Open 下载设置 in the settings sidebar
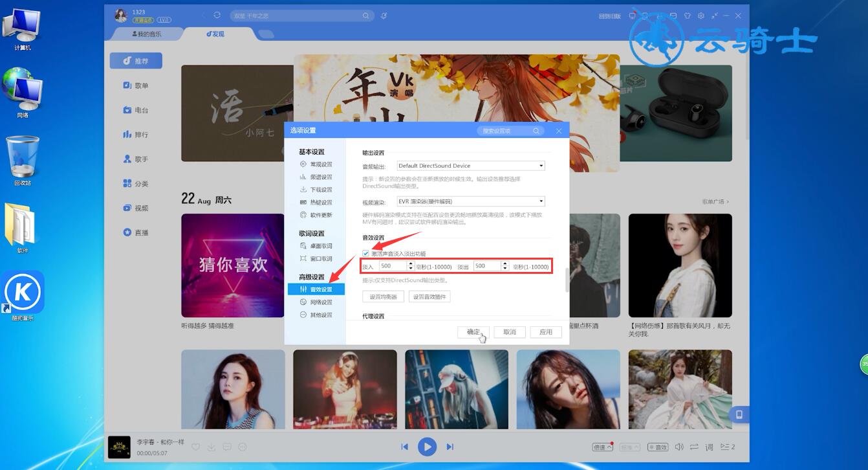This screenshot has width=868, height=470. 316,190
